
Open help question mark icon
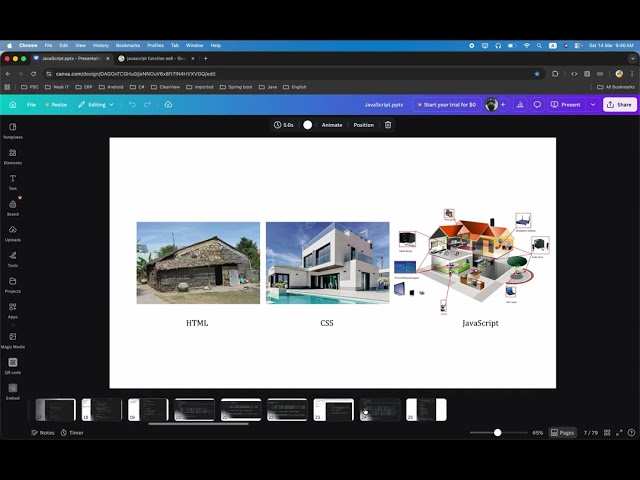click(x=631, y=432)
